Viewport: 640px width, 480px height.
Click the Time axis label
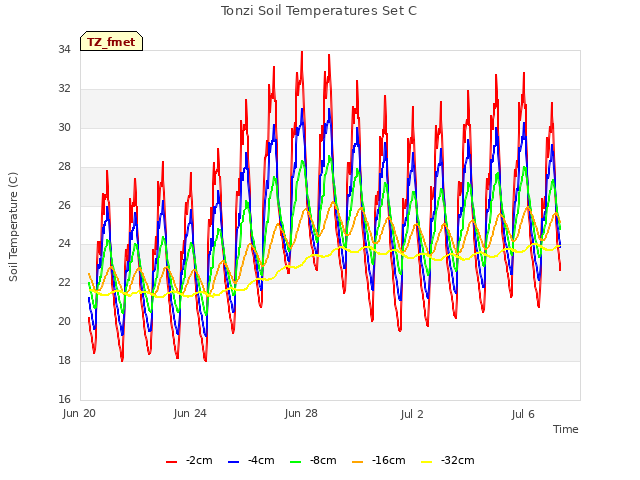click(x=566, y=429)
